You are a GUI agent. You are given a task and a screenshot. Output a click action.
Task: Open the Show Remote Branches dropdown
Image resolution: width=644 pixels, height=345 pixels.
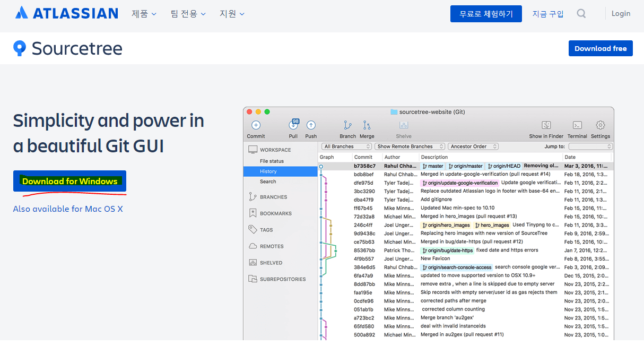coord(409,146)
